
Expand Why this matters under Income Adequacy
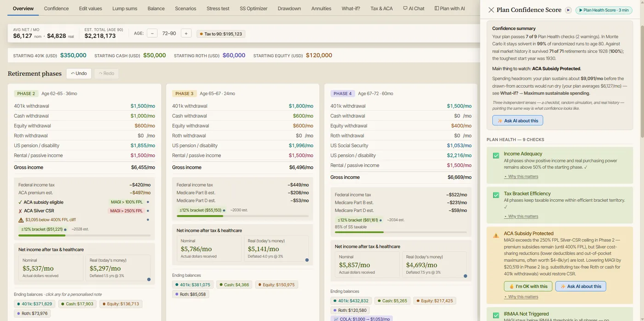tap(521, 177)
